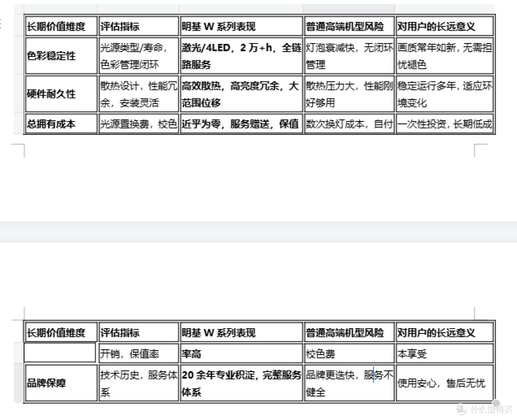Click 明基 W 系列表现 header in upper table
Screen dimensions: 517x420
click(241, 26)
